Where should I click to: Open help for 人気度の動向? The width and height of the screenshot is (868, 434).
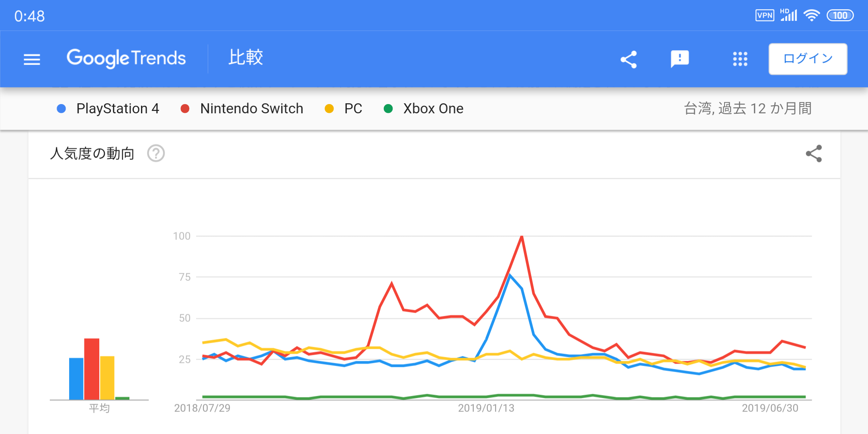[156, 154]
